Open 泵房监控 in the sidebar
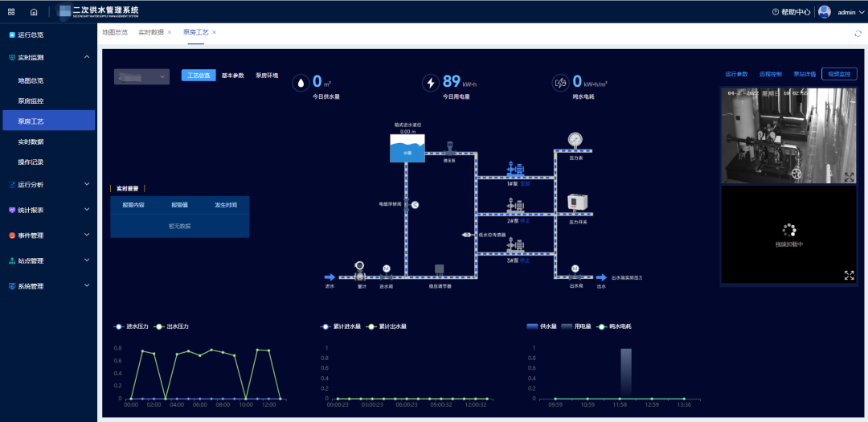 [31, 100]
